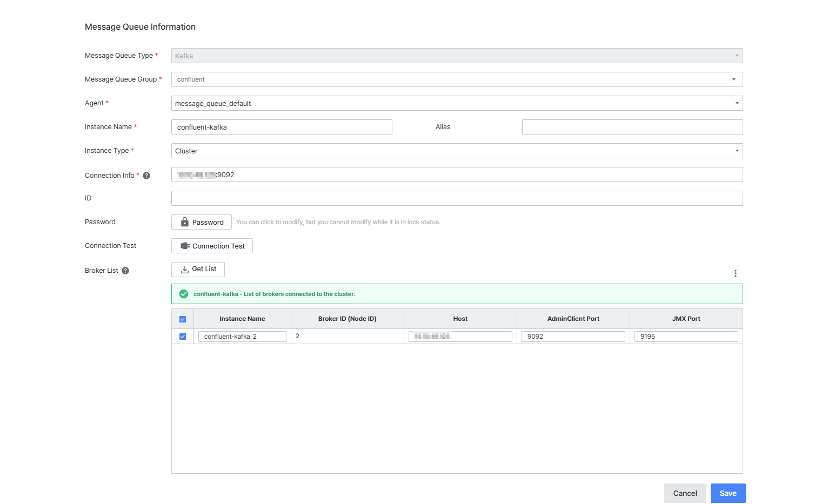Cancel the message queue form
815x504 pixels.
[685, 493]
